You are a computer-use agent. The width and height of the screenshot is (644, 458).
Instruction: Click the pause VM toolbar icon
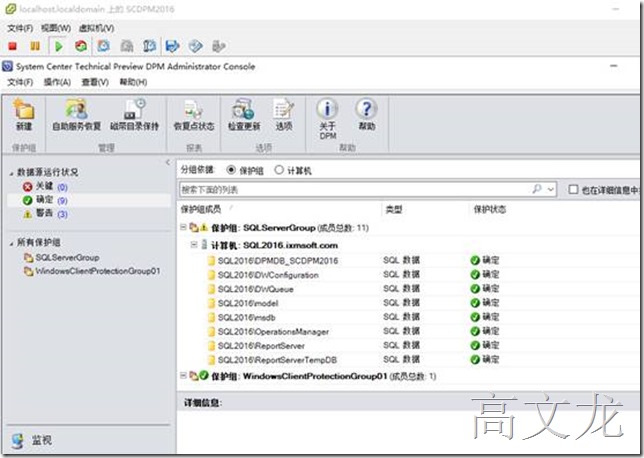(35, 46)
